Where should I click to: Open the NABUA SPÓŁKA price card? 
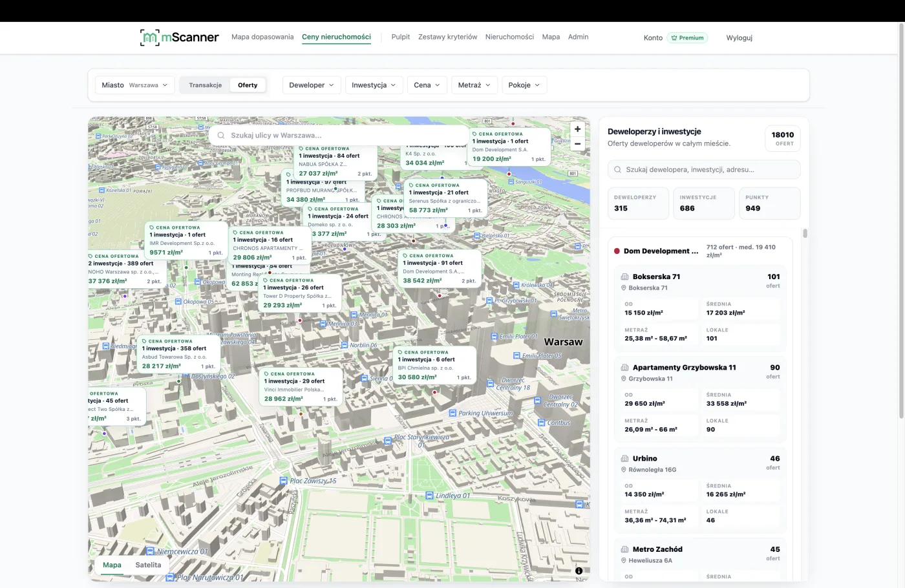click(335, 162)
